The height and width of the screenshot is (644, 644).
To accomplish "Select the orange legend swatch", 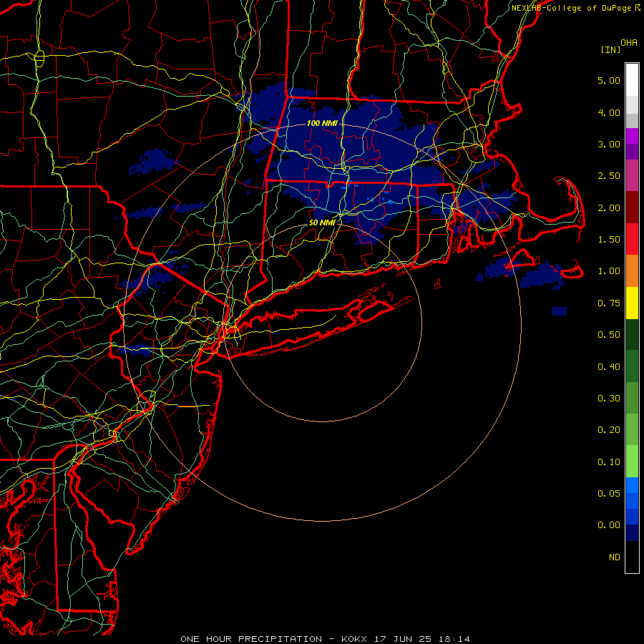I will pos(632,271).
